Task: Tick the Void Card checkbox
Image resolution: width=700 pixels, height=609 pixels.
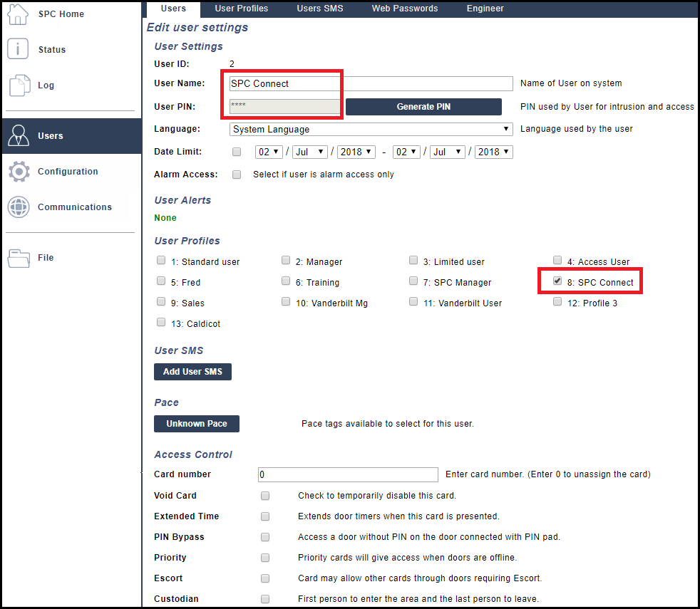Action: coord(265,496)
